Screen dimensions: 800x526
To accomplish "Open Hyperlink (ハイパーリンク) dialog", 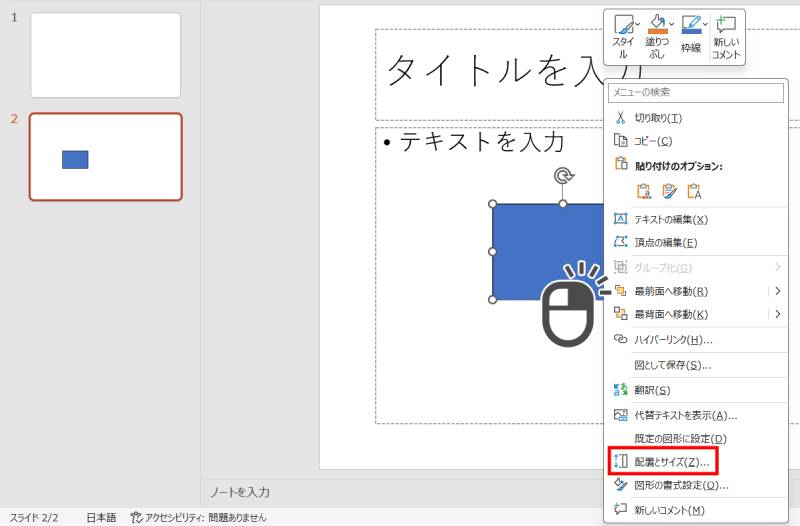I will coord(696,340).
